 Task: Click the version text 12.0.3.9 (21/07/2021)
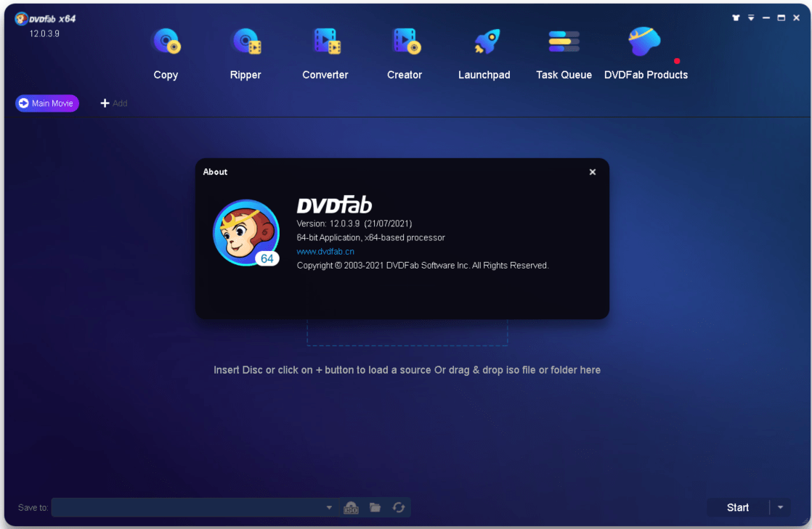(x=354, y=224)
